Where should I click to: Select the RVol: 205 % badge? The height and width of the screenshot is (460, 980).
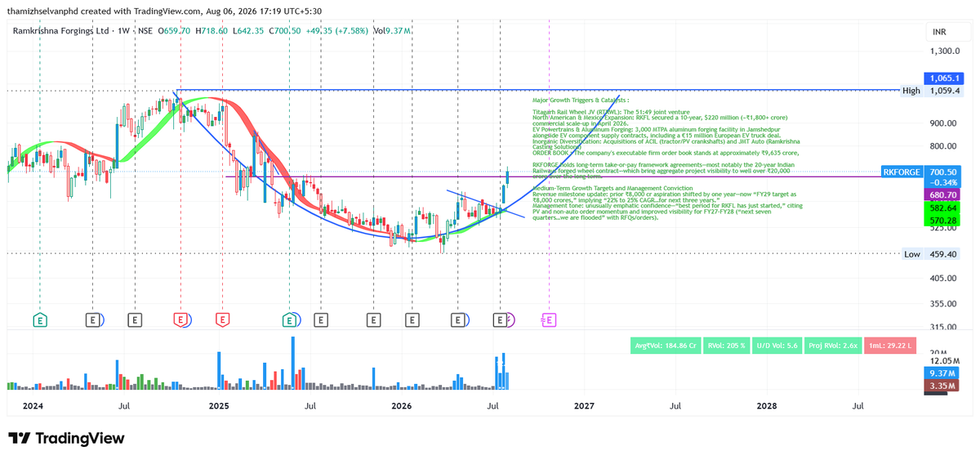click(726, 346)
